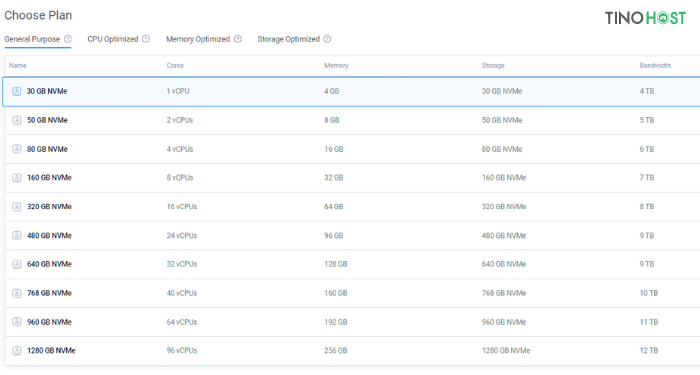Choose the 80 GB NVMe plan name

coord(47,149)
